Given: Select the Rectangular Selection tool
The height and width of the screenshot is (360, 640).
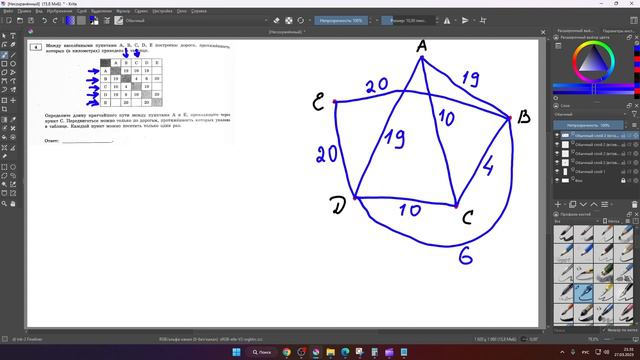Looking at the screenshot, I should [x=4, y=167].
